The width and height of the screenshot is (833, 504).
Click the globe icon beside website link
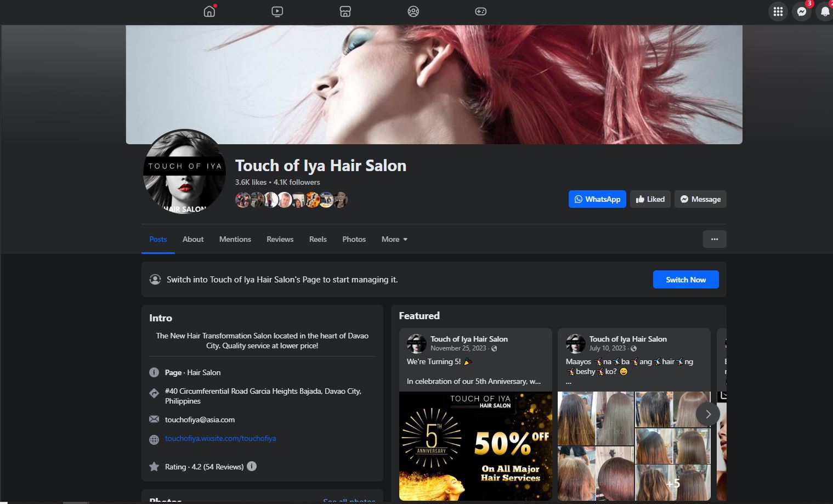tap(154, 439)
